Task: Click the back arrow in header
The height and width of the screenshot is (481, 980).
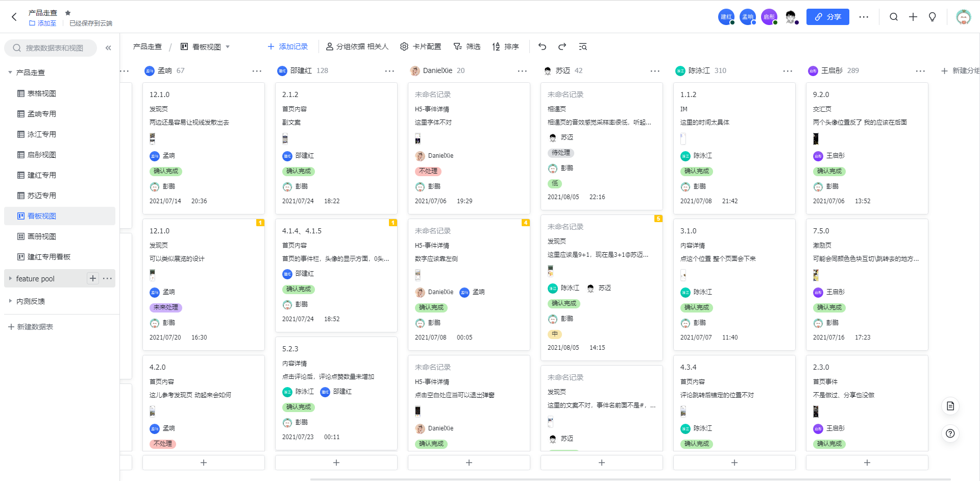Action: point(14,17)
